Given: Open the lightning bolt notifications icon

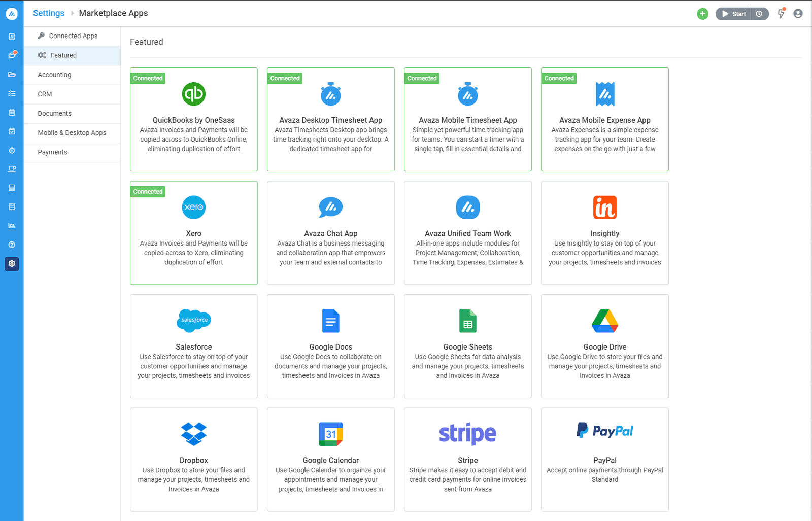Looking at the screenshot, I should 781,14.
